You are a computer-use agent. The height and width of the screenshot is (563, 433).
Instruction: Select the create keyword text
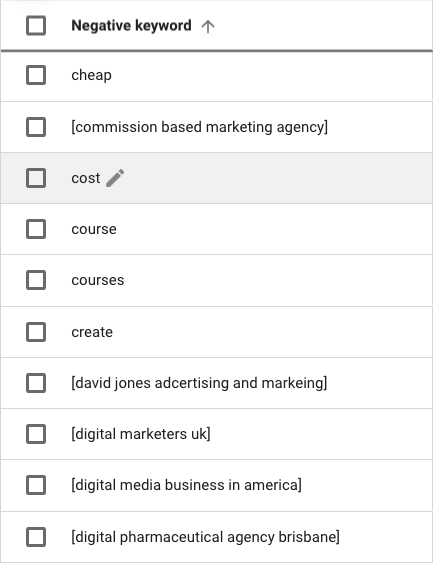[92, 332]
